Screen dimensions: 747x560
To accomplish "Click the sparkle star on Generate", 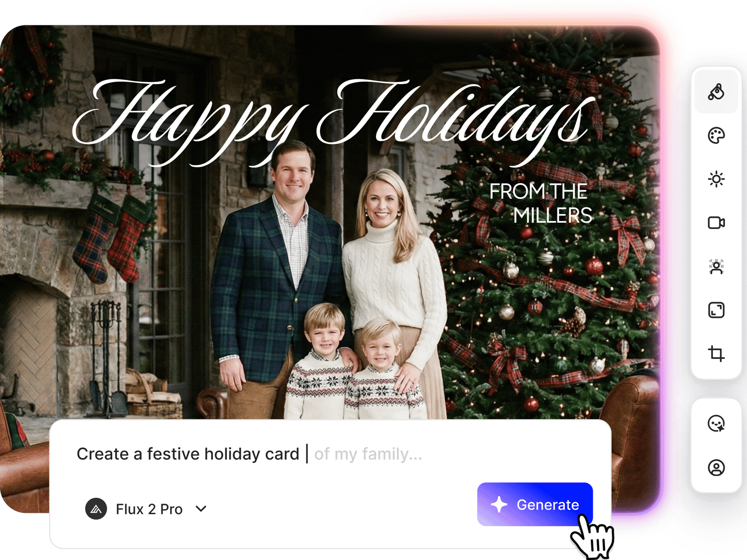I will click(x=499, y=505).
